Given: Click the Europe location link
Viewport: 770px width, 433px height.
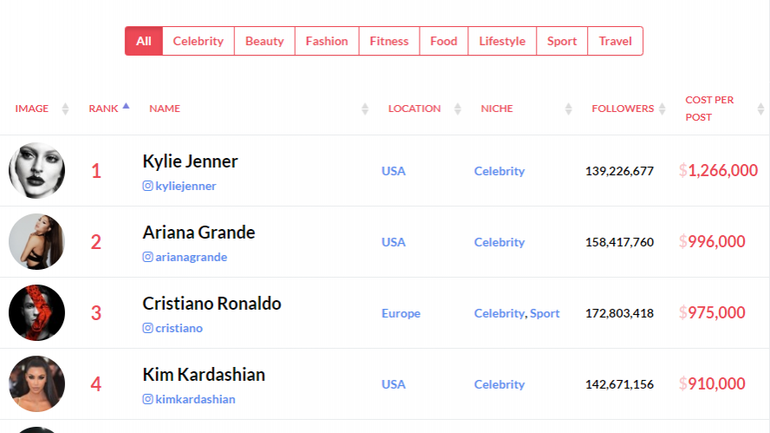Looking at the screenshot, I should pos(401,314).
